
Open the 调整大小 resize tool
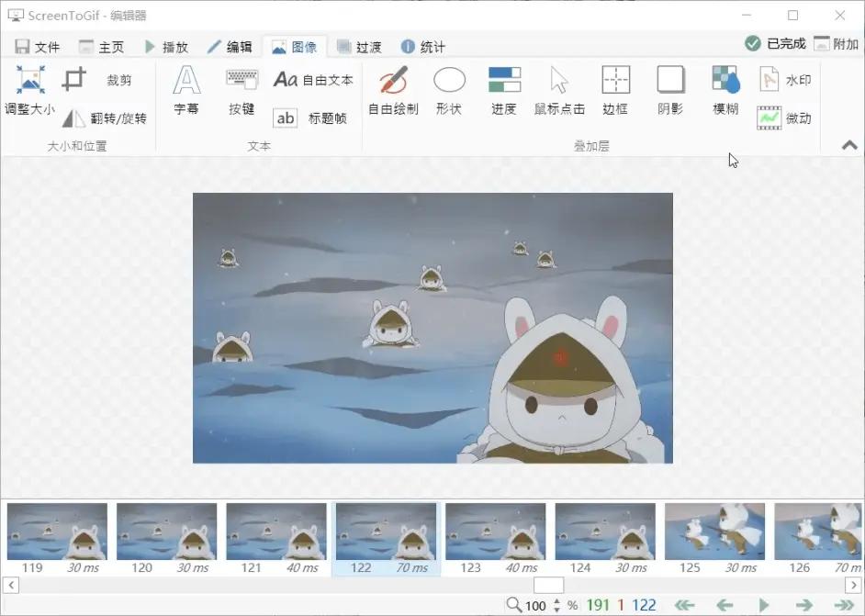click(29, 90)
